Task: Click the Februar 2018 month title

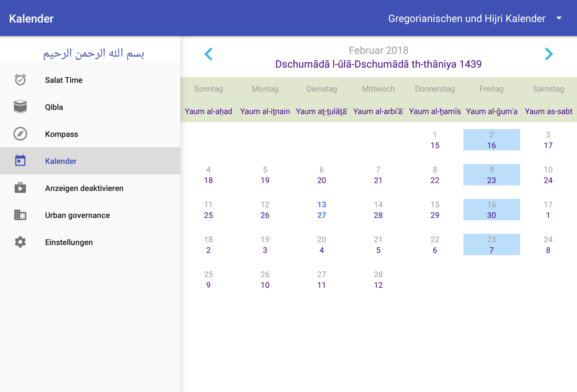Action: point(378,50)
